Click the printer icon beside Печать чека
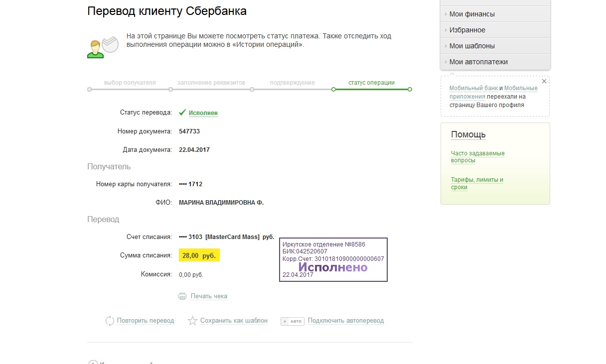This screenshot has height=364, width=606. click(x=182, y=296)
